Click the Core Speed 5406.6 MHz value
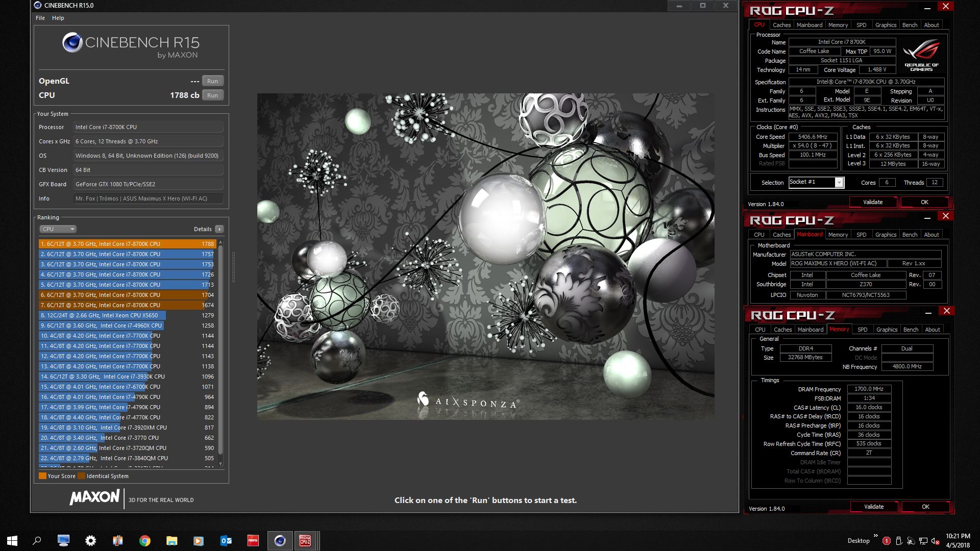Image resolution: width=980 pixels, height=551 pixels. (x=813, y=137)
